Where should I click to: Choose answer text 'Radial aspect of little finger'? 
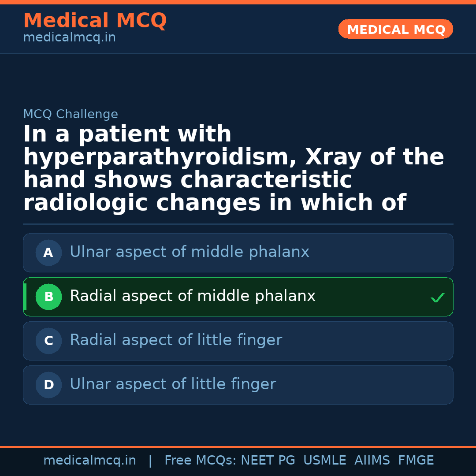point(176,340)
